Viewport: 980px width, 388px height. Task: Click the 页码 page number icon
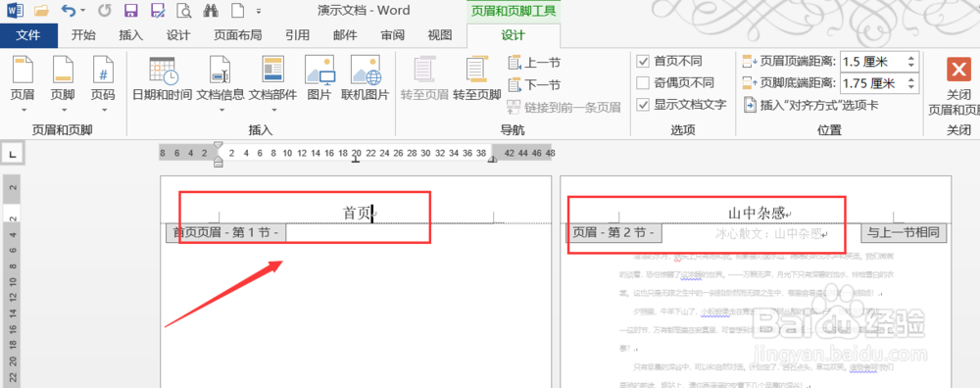[x=103, y=70]
